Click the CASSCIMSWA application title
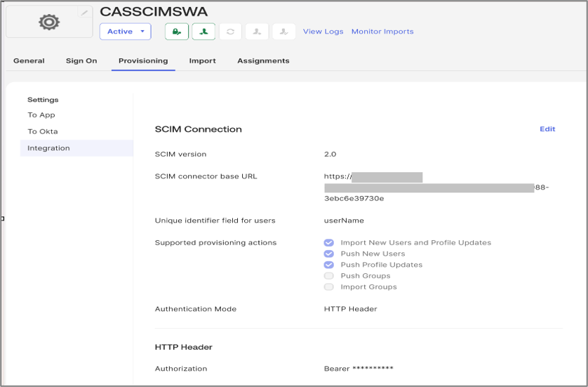The width and height of the screenshot is (588, 387). (154, 12)
